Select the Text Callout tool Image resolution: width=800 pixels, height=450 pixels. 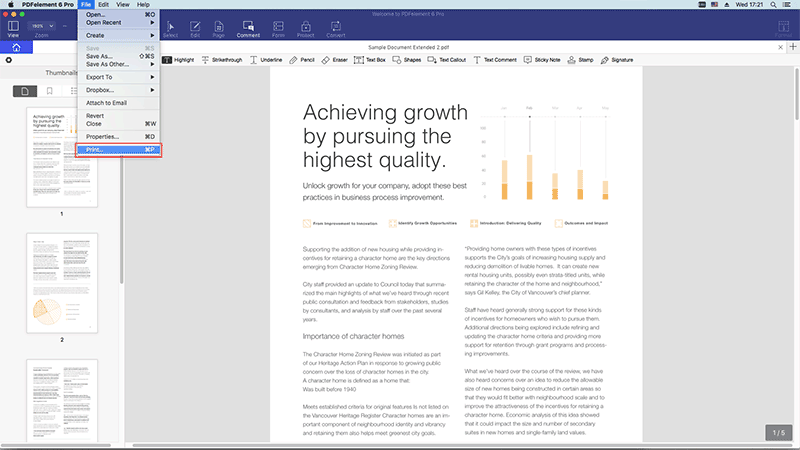[x=446, y=60]
